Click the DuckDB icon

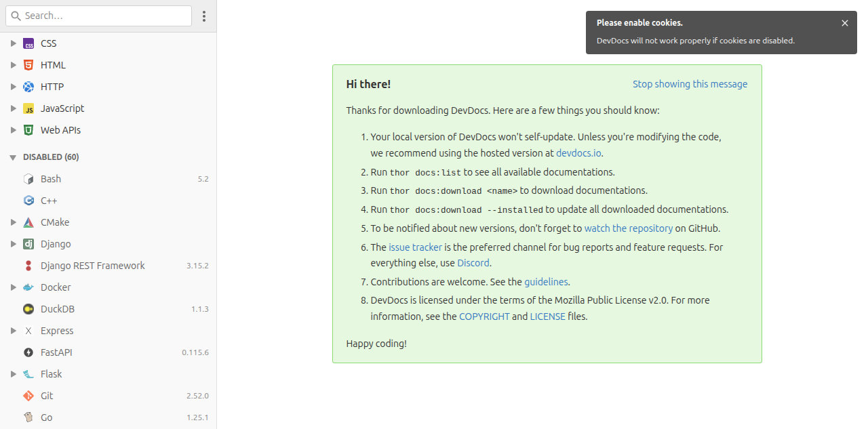pyautogui.click(x=28, y=309)
